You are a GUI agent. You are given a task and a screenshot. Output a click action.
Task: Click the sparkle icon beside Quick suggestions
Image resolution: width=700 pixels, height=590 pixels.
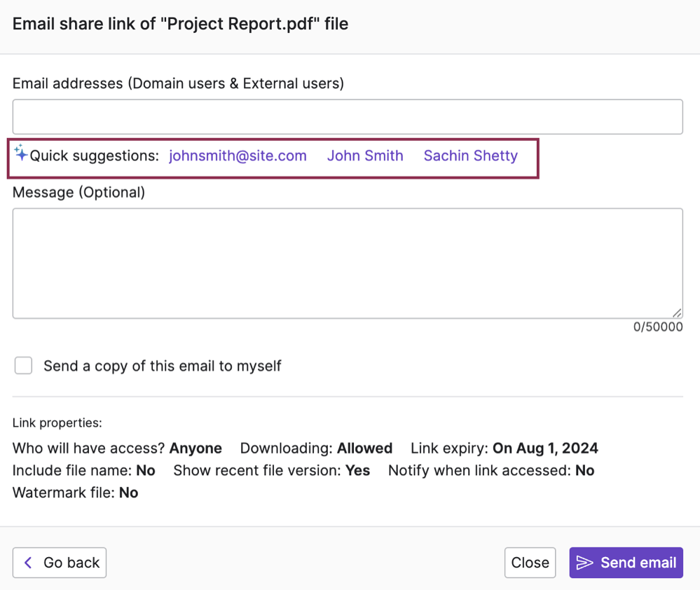click(x=20, y=153)
